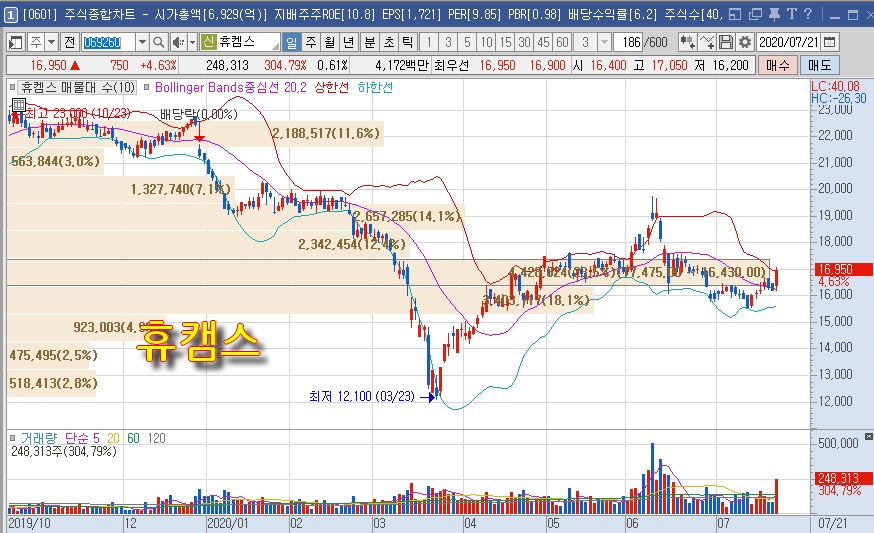Click the duplicate window icon
The width and height of the screenshot is (874, 533).
(x=755, y=14)
